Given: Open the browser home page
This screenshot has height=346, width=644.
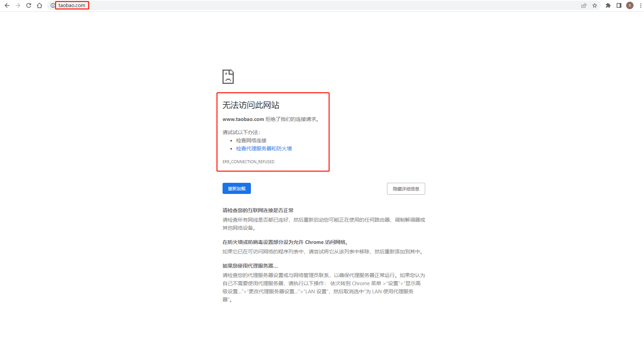Looking at the screenshot, I should [40, 5].
